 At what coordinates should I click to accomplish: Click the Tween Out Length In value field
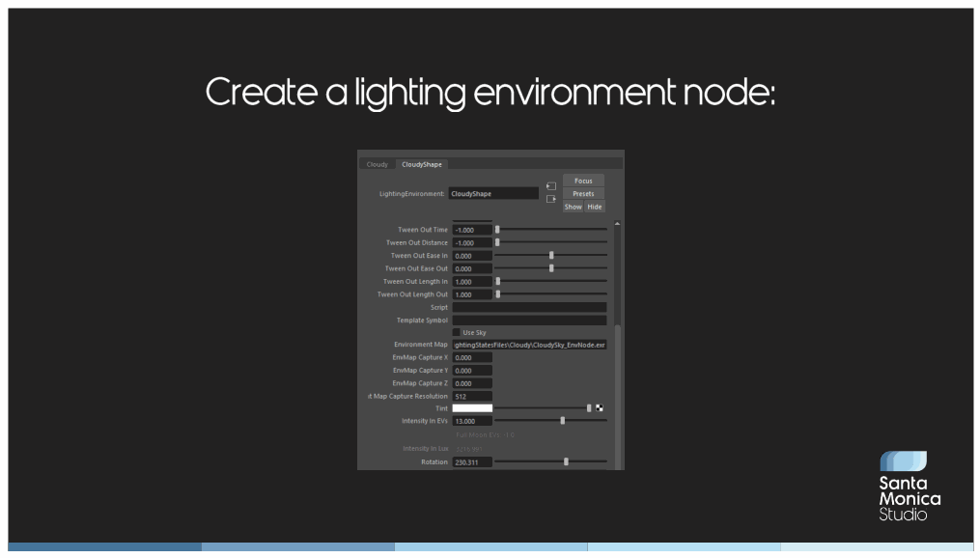pyautogui.click(x=472, y=282)
